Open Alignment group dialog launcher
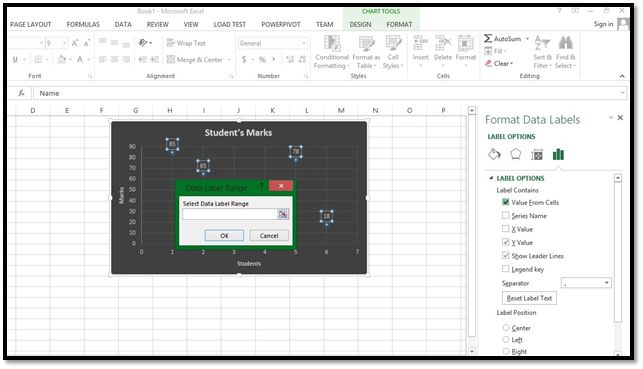Image resolution: width=643 pixels, height=369 pixels. pyautogui.click(x=231, y=76)
